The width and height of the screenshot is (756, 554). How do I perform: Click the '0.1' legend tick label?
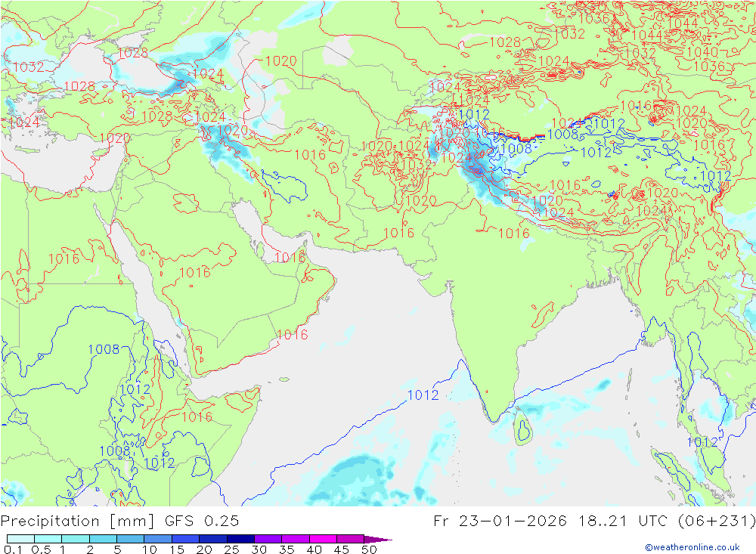(x=13, y=549)
